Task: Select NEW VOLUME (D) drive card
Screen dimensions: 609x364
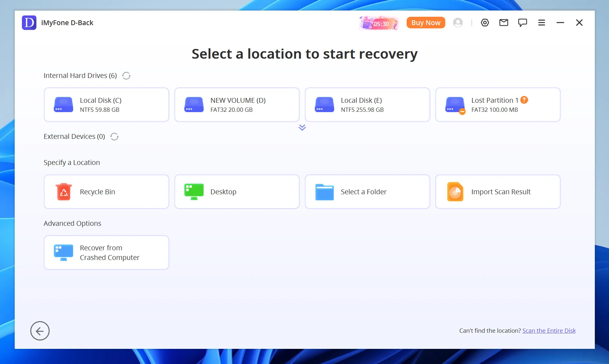Action: coord(237,105)
